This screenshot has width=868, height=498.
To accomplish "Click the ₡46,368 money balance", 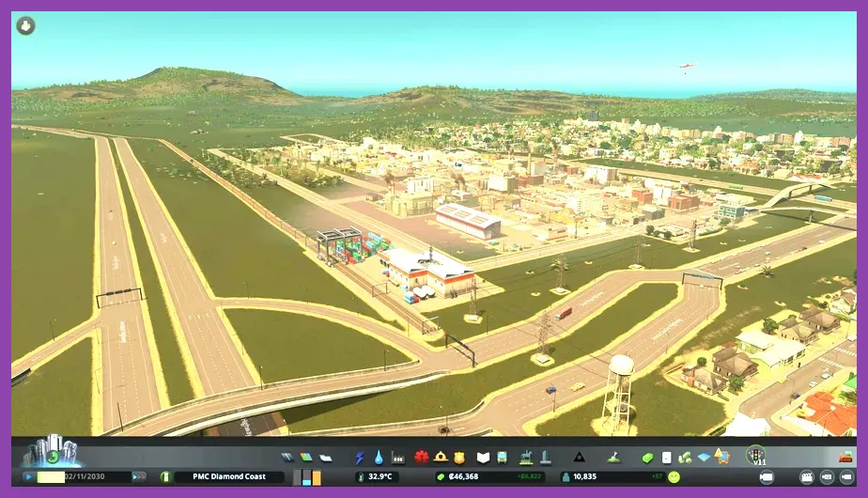I will (463, 476).
